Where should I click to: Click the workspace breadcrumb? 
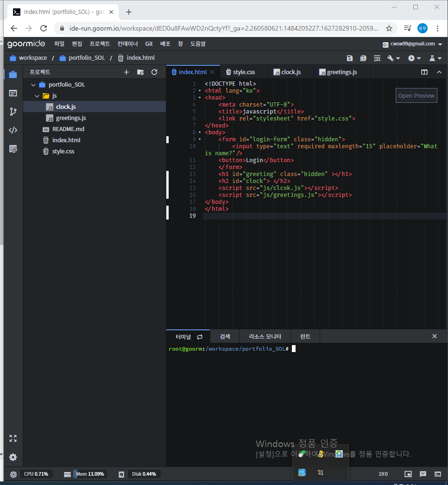[28, 58]
